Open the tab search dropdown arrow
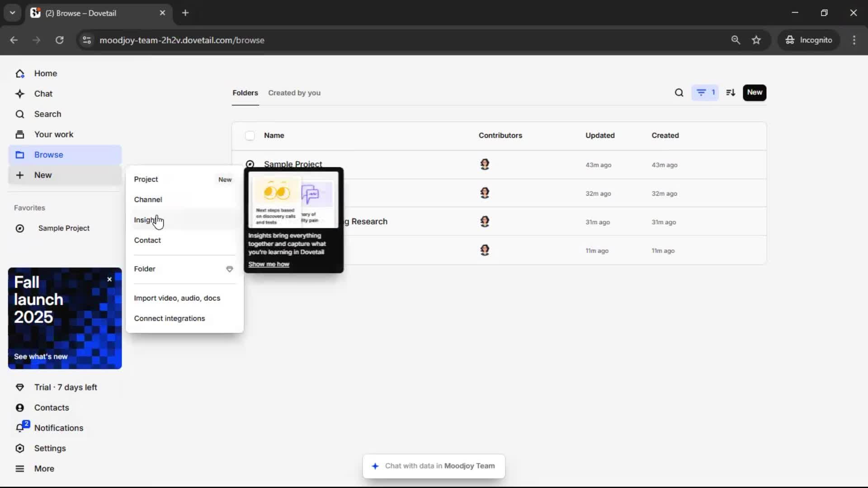This screenshot has width=868, height=488. pos(12,13)
